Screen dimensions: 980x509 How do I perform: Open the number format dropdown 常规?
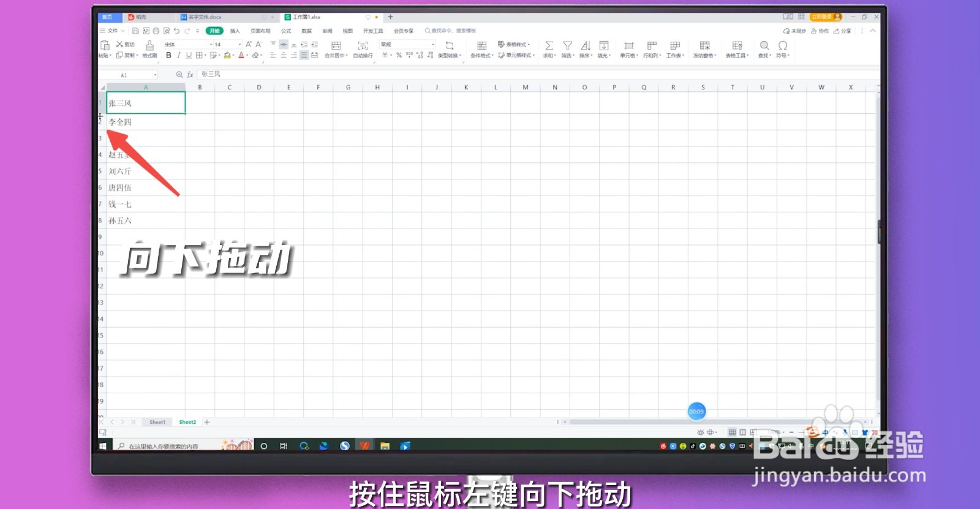coord(407,44)
